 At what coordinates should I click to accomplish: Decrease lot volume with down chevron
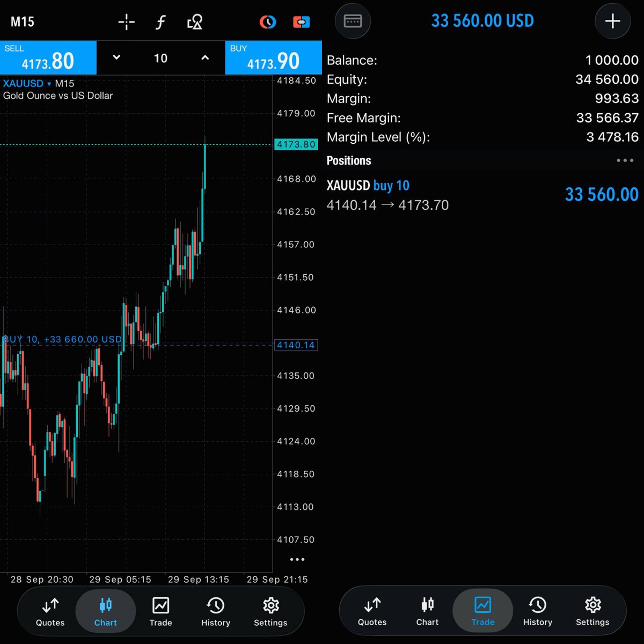(116, 58)
